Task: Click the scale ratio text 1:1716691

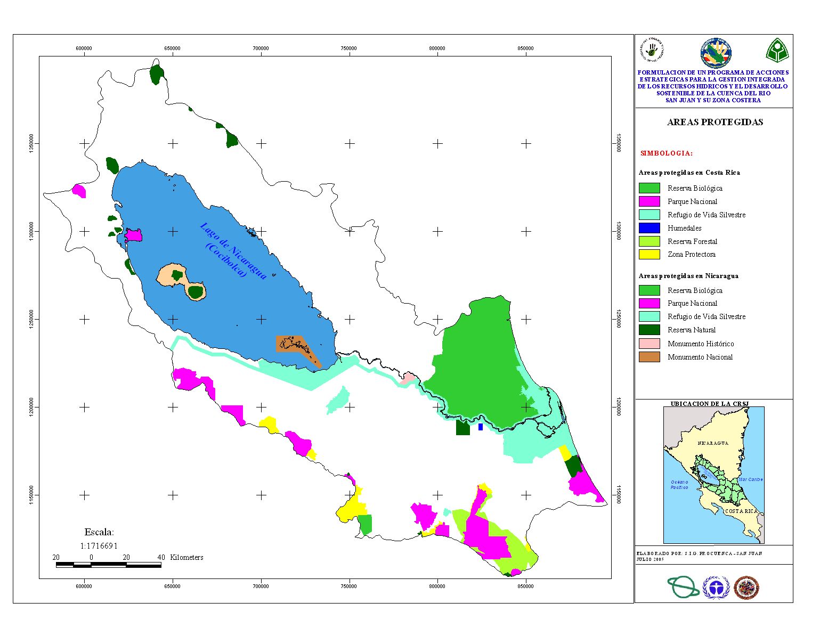Action: coord(99,545)
